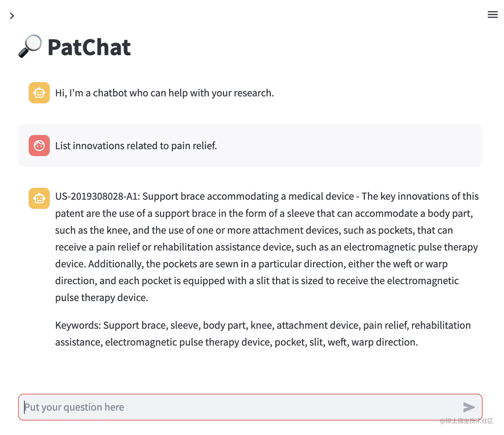
Task: Click the patent number US-2019308028-A1
Action: point(97,196)
